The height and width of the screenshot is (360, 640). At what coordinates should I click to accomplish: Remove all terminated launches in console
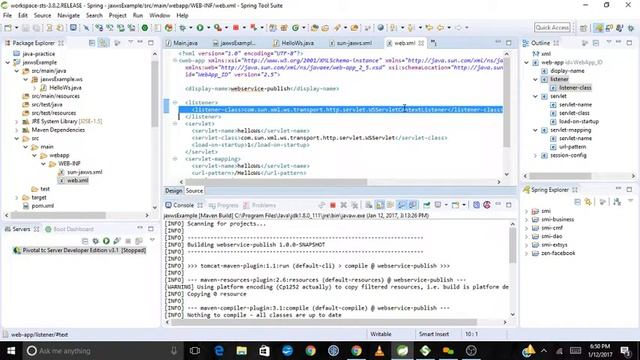coord(355,205)
